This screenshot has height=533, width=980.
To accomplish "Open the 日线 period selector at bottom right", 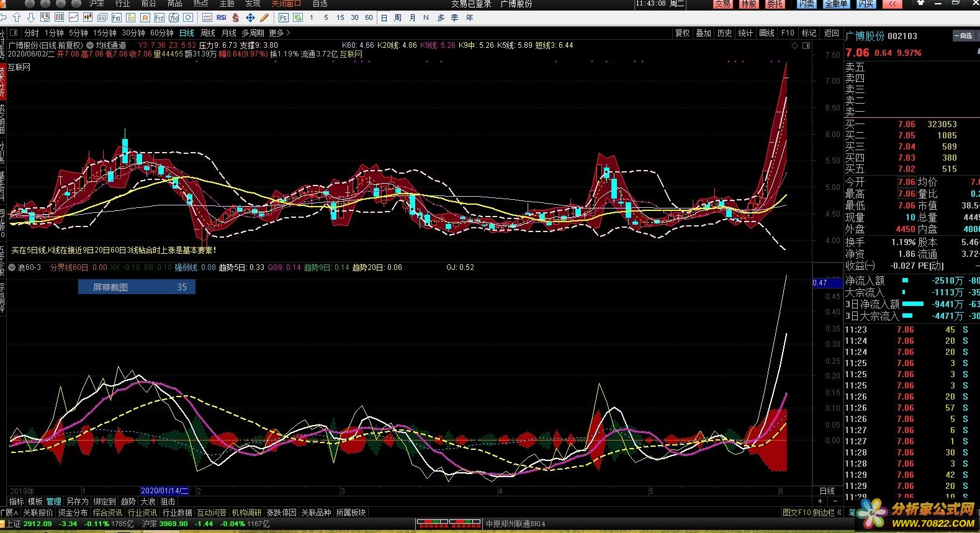I will [x=828, y=491].
